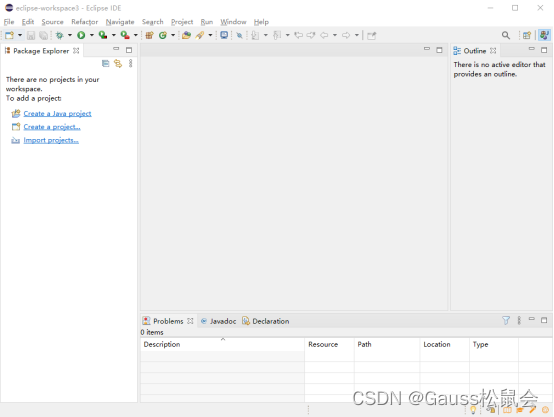Click the Last Edit Location icon

(x=299, y=35)
